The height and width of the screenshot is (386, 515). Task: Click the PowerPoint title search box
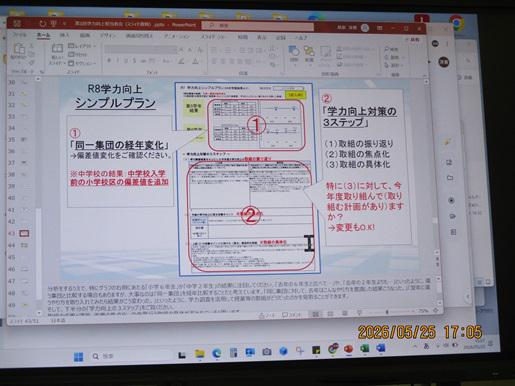click(x=257, y=25)
